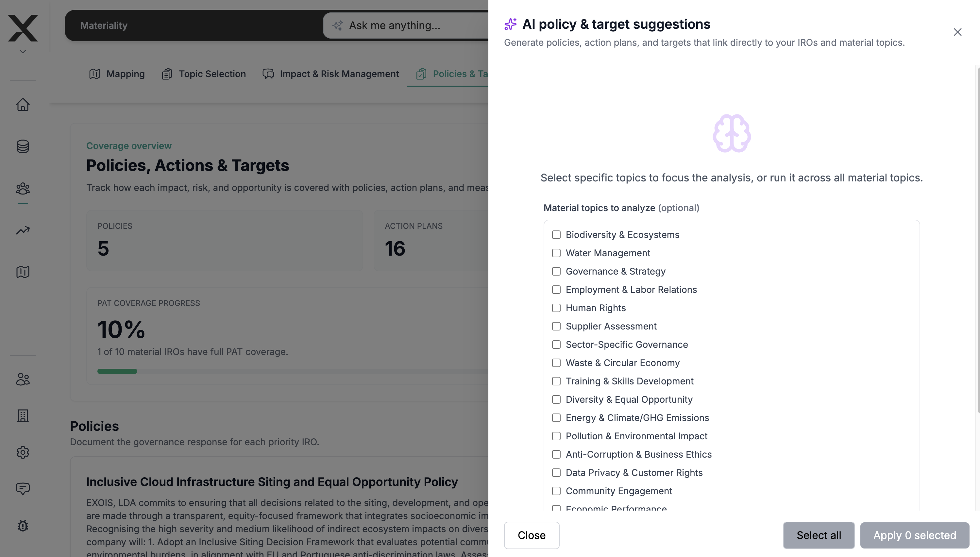Click the bug report sidebar icon

click(x=23, y=525)
